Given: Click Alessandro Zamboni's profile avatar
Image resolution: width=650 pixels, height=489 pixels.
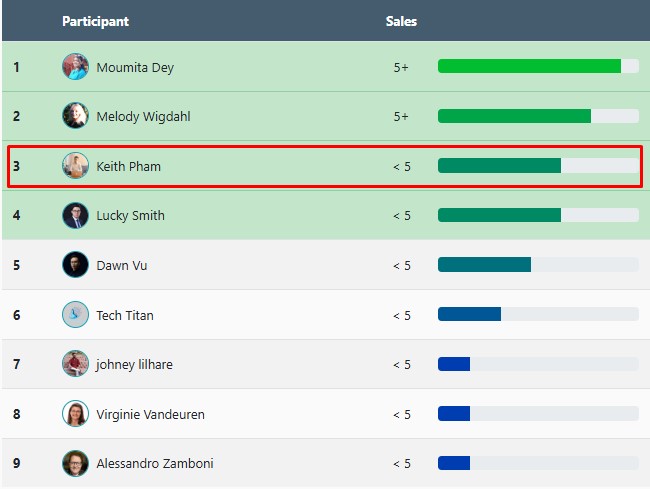Looking at the screenshot, I should (x=75, y=463).
